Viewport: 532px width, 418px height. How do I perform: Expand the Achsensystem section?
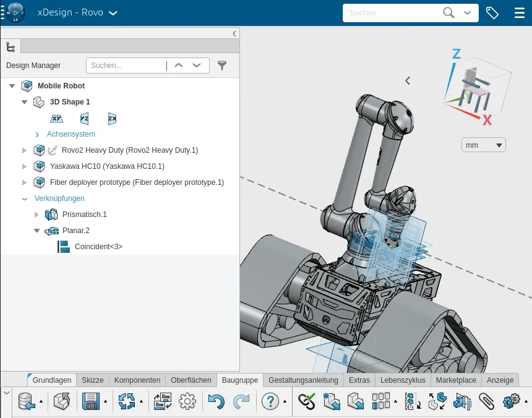[37, 134]
